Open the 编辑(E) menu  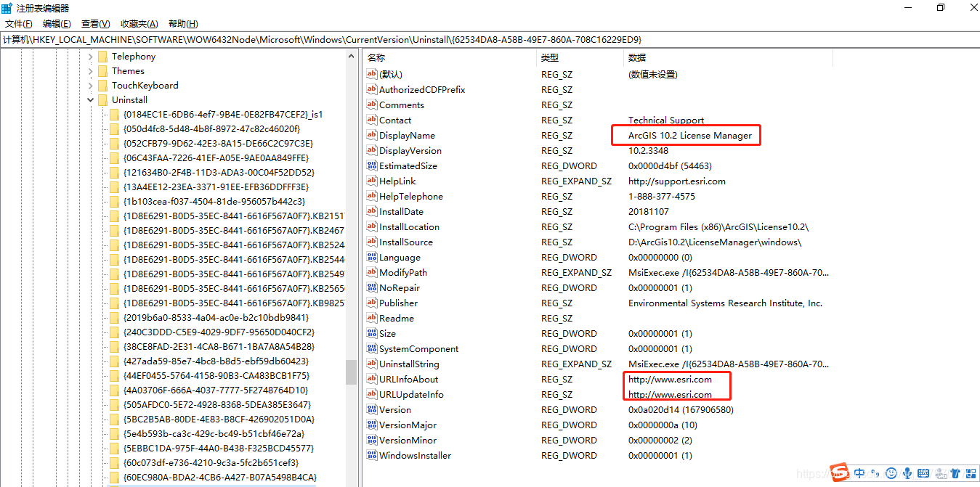(57, 24)
